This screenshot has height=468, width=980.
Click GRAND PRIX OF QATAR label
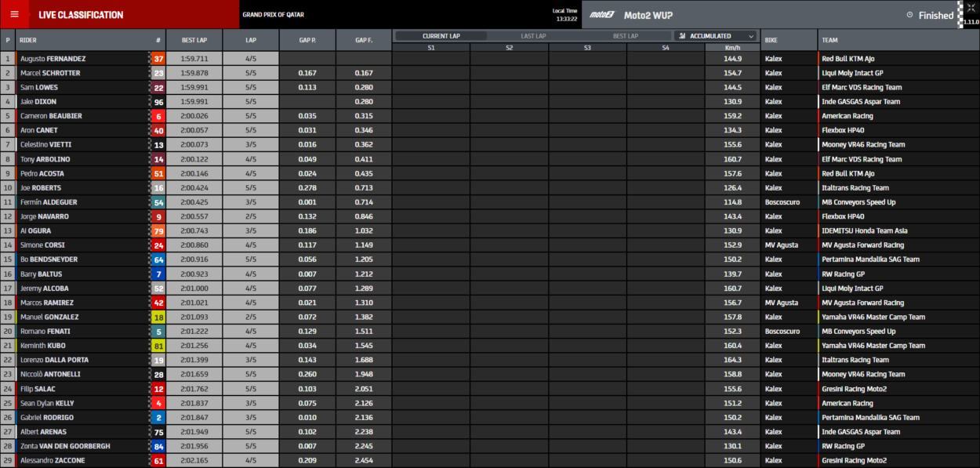(x=274, y=15)
